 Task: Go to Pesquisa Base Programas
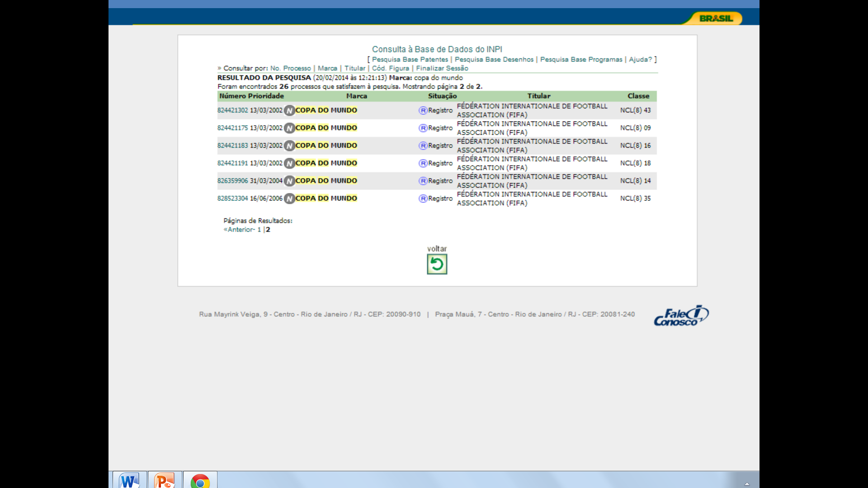coord(581,60)
